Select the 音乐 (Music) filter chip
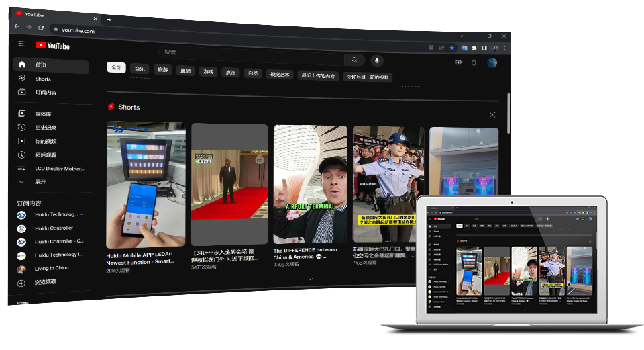The width and height of the screenshot is (644, 350). [x=140, y=69]
